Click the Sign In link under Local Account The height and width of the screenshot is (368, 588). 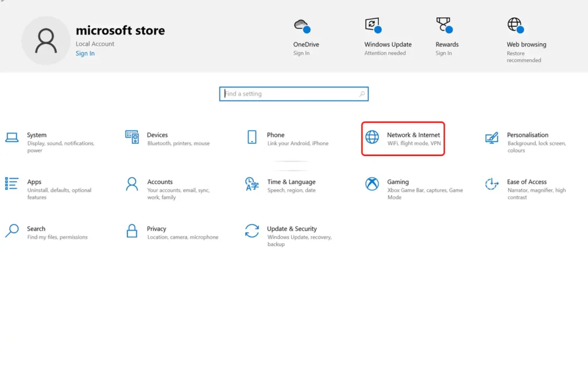85,53
